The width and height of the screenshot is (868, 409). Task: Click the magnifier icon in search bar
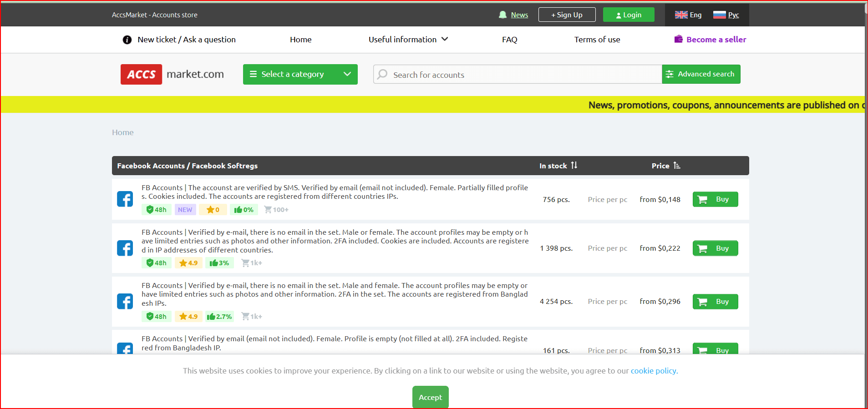[x=383, y=74]
